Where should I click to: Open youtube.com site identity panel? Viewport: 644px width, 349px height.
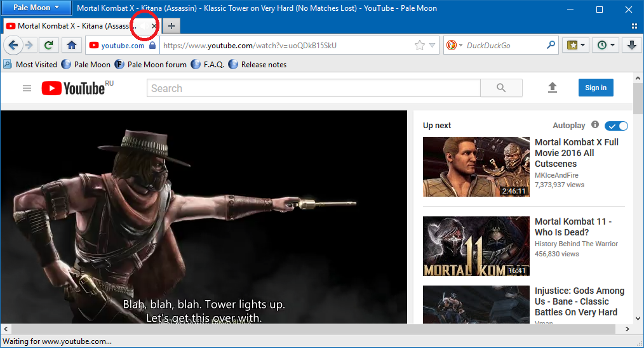tap(122, 45)
